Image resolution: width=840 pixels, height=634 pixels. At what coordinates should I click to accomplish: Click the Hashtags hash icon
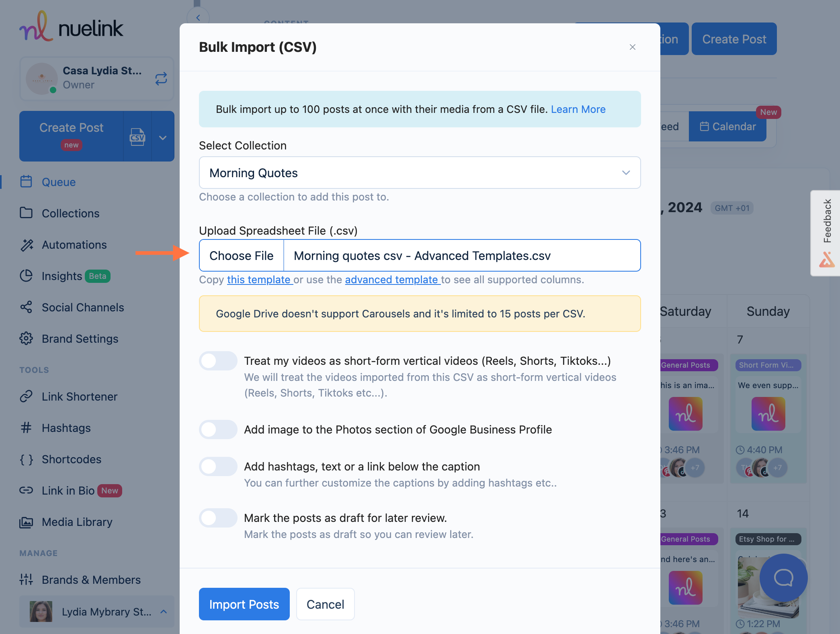pos(26,427)
